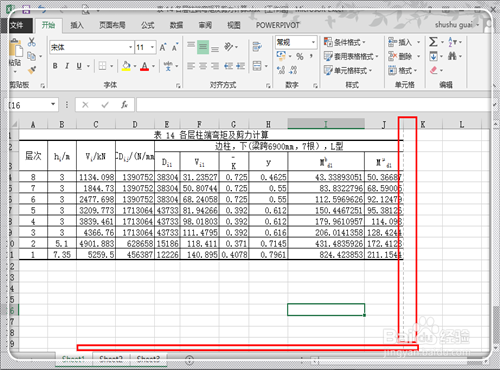Apply the cell borders icon
The height and width of the screenshot is (370, 500).
click(x=102, y=66)
